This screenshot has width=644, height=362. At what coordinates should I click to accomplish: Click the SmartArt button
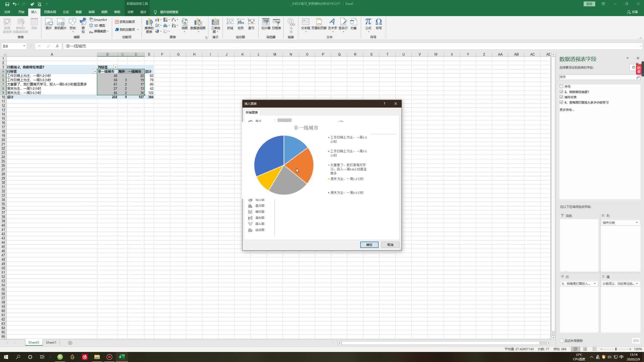[98, 20]
